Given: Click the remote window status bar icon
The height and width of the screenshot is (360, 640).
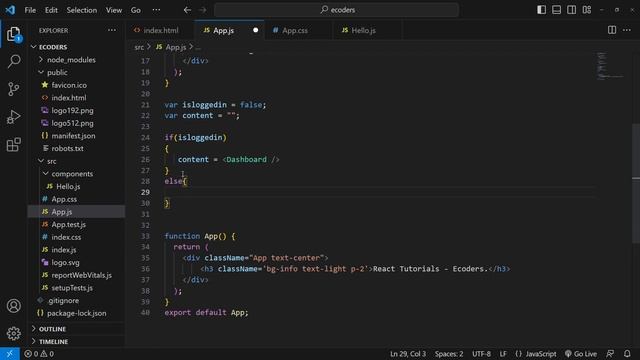Looking at the screenshot, I should click(x=9, y=353).
